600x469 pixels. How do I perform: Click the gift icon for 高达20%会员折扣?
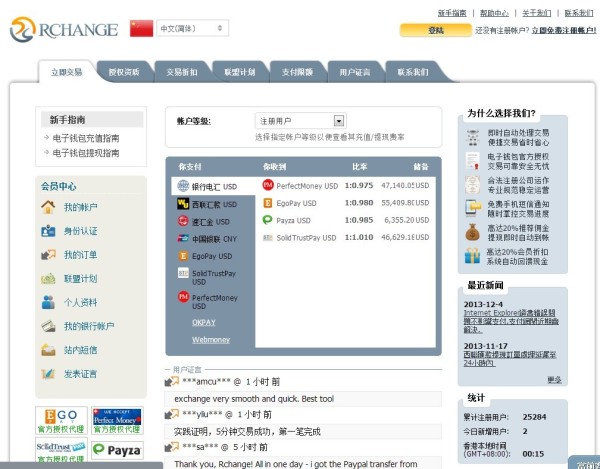pyautogui.click(x=473, y=256)
